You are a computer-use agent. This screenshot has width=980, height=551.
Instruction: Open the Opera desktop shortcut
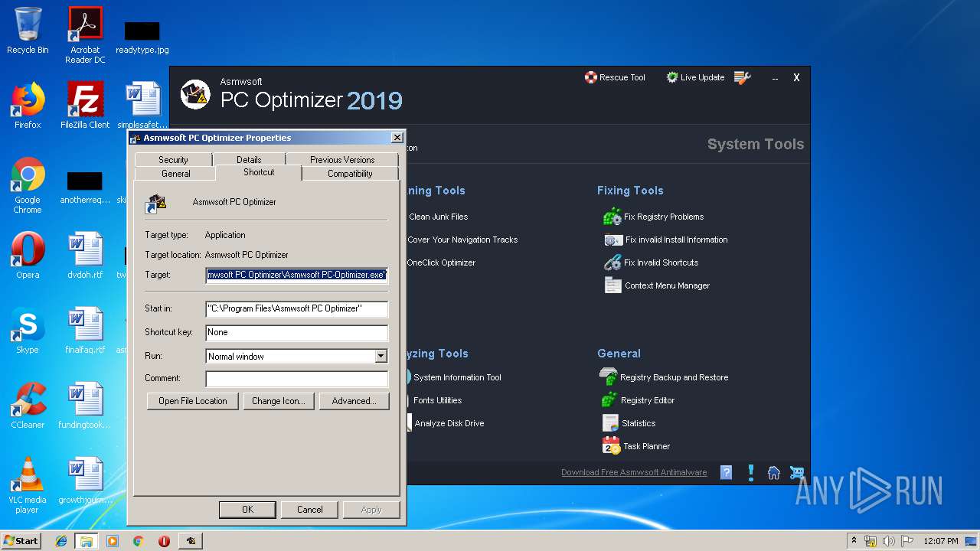tap(28, 256)
